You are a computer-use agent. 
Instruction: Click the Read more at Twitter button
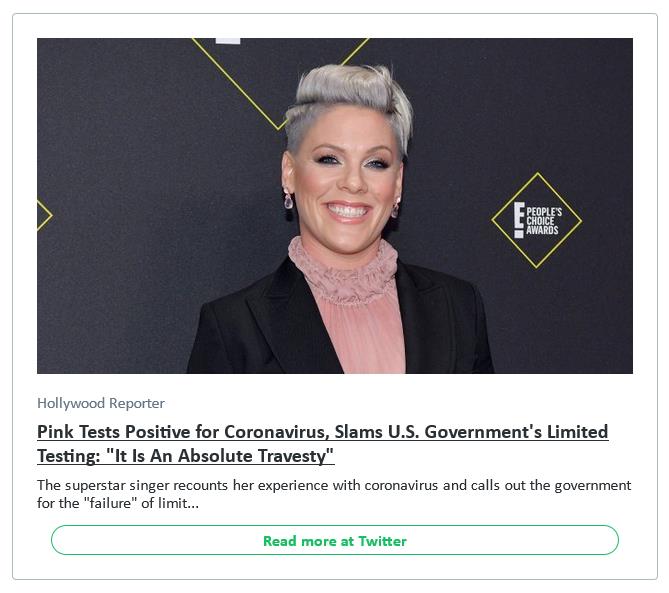334,540
